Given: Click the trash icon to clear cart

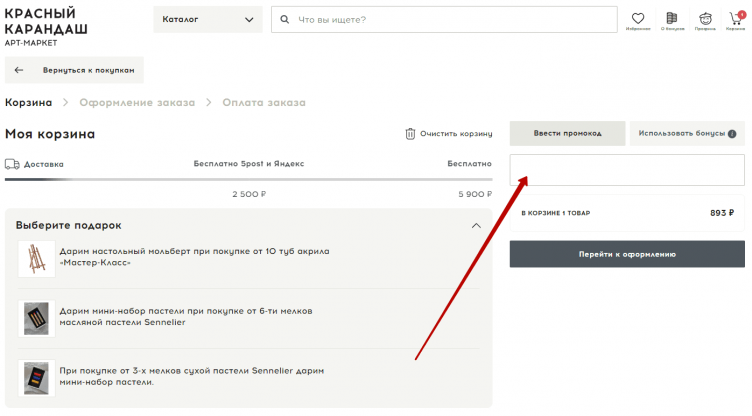Looking at the screenshot, I should 410,134.
